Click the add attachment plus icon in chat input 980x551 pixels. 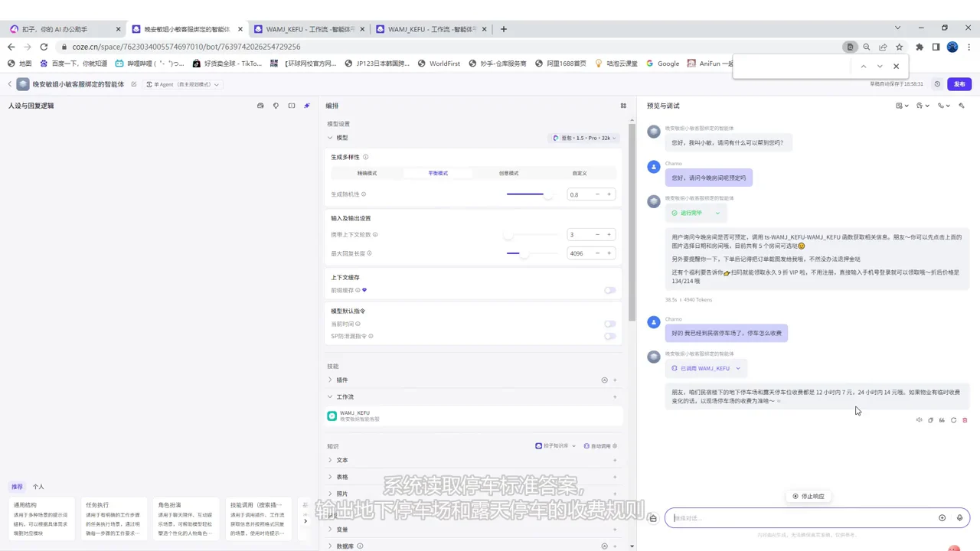click(942, 518)
